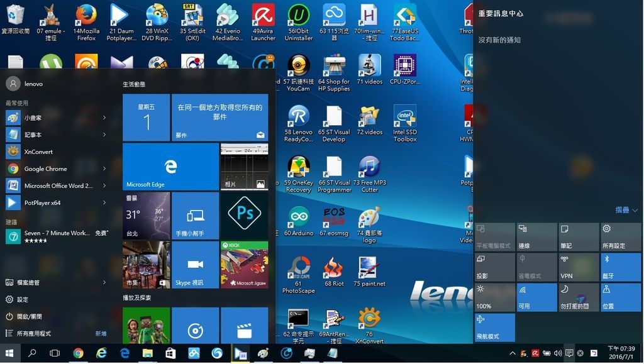Toggle the VPN quick action tile
Screen dimensions: 644x364
click(579, 267)
